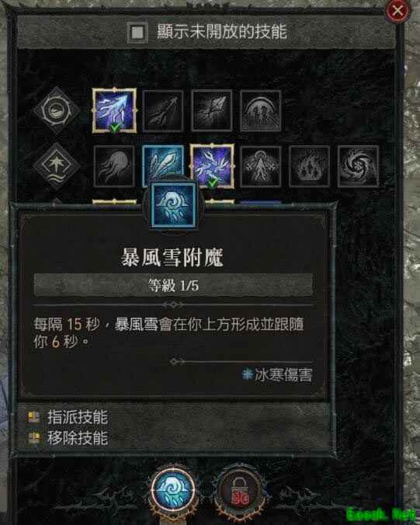Select the greyed arch barrier skill icon

pos(261,111)
